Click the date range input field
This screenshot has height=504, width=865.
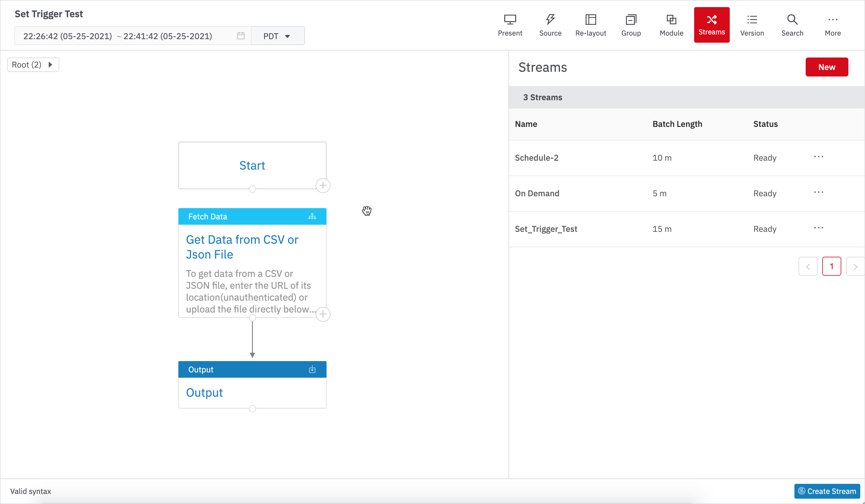pos(133,36)
